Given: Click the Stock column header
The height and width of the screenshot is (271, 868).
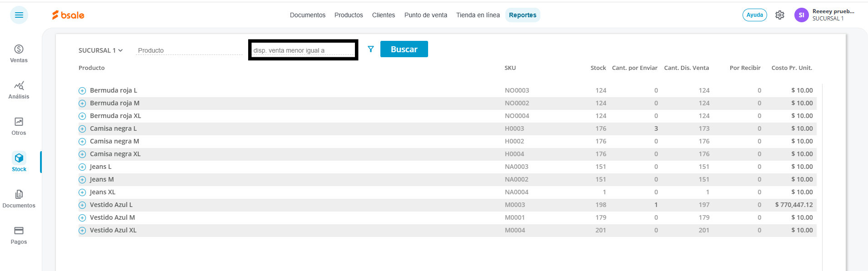Looking at the screenshot, I should click(598, 68).
